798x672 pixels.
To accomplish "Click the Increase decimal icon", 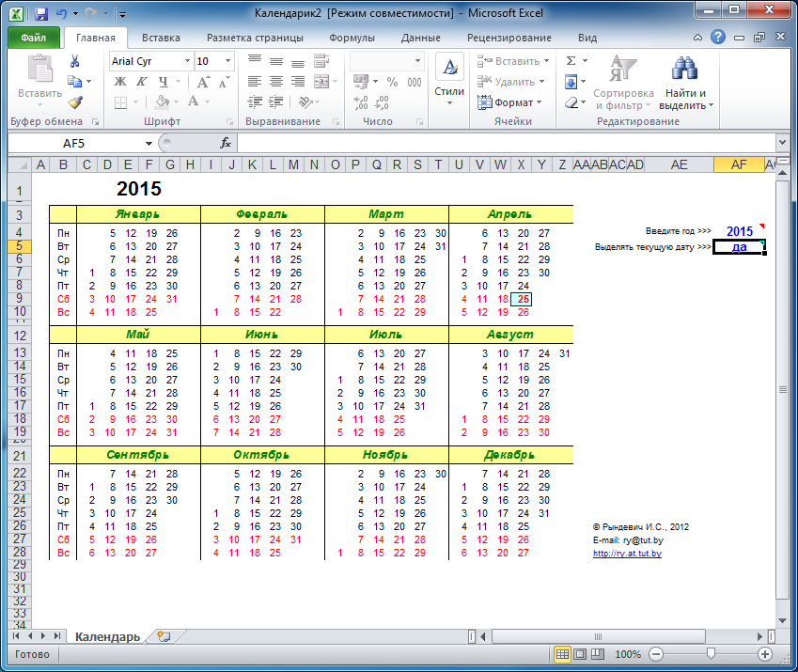I will pyautogui.click(x=360, y=102).
